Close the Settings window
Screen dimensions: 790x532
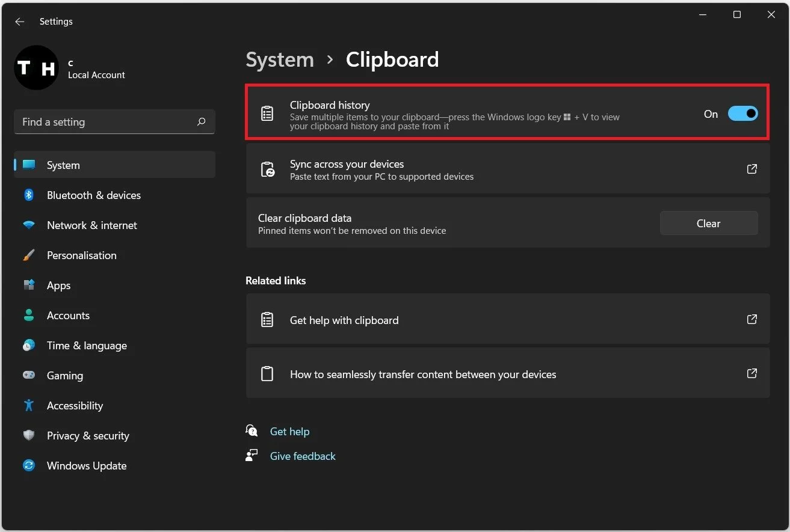tap(771, 15)
